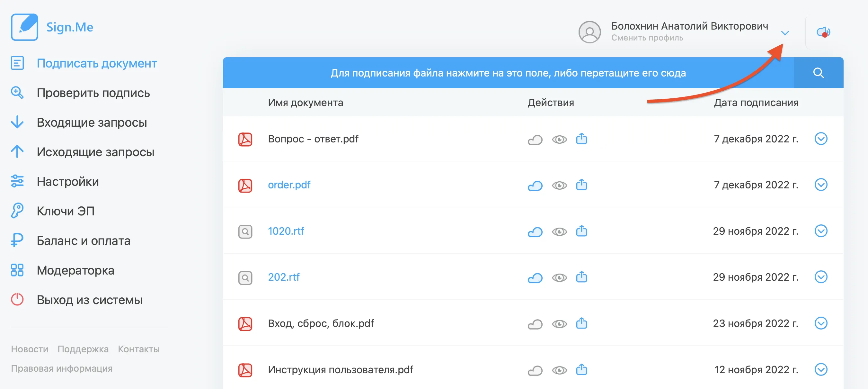Click PDF file icon of order.pdf

point(245,185)
